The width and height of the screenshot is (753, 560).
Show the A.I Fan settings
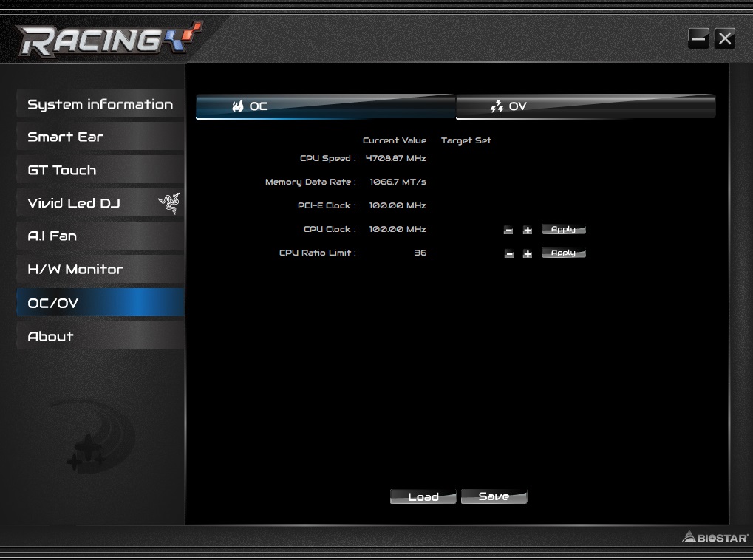point(100,236)
